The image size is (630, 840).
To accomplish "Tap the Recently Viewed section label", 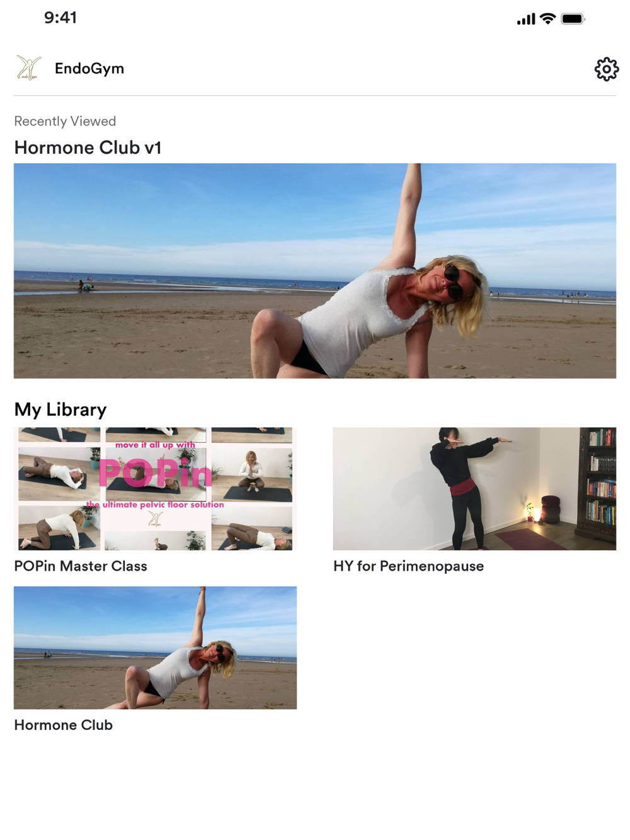I will click(65, 121).
